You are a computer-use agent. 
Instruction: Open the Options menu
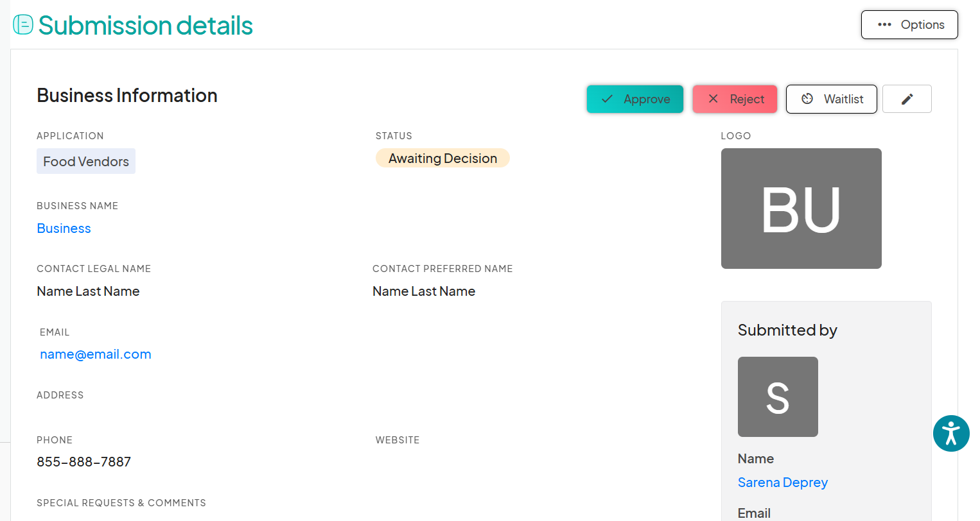(909, 25)
